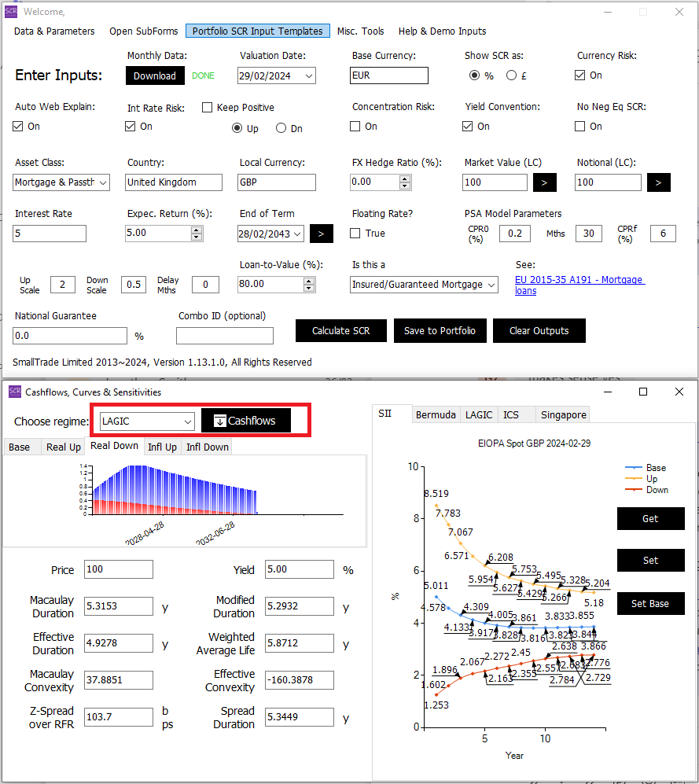Click the arrow button next to Notional
699x784 pixels.
pyautogui.click(x=658, y=182)
